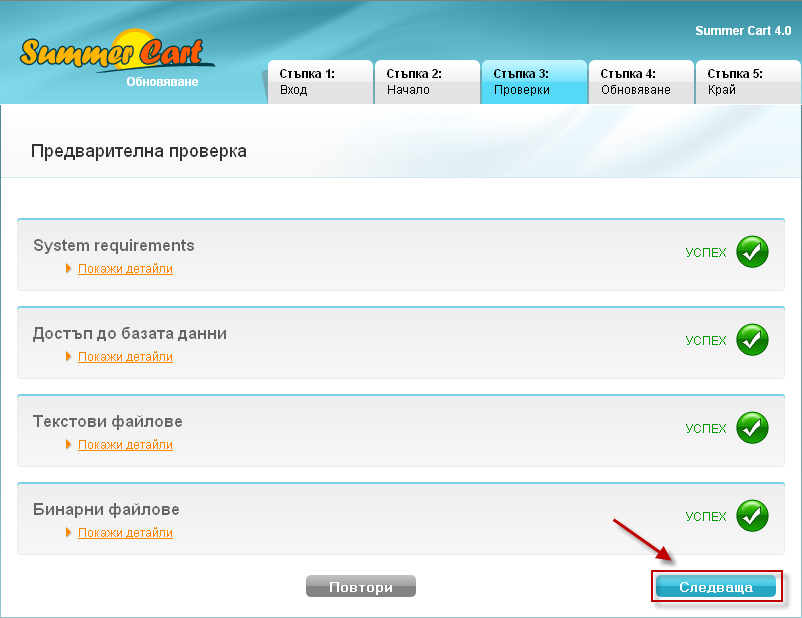Click green checkmark beside Текстови файлове

(752, 428)
